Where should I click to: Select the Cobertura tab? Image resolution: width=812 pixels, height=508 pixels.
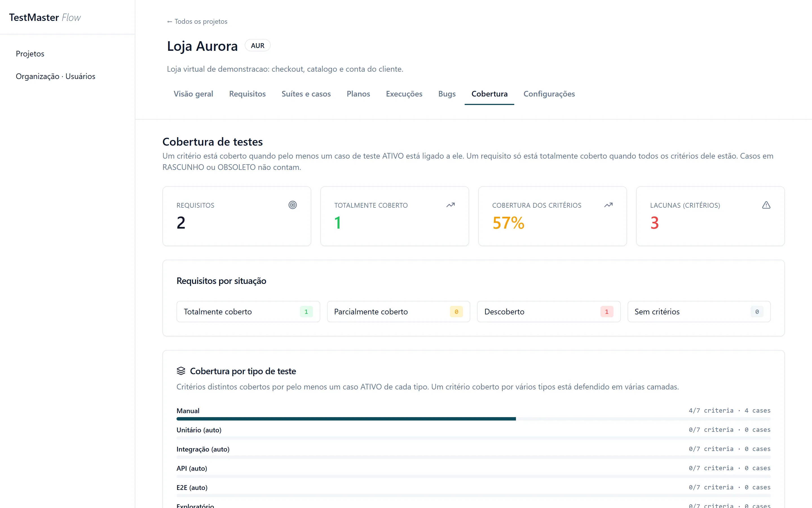click(x=489, y=94)
